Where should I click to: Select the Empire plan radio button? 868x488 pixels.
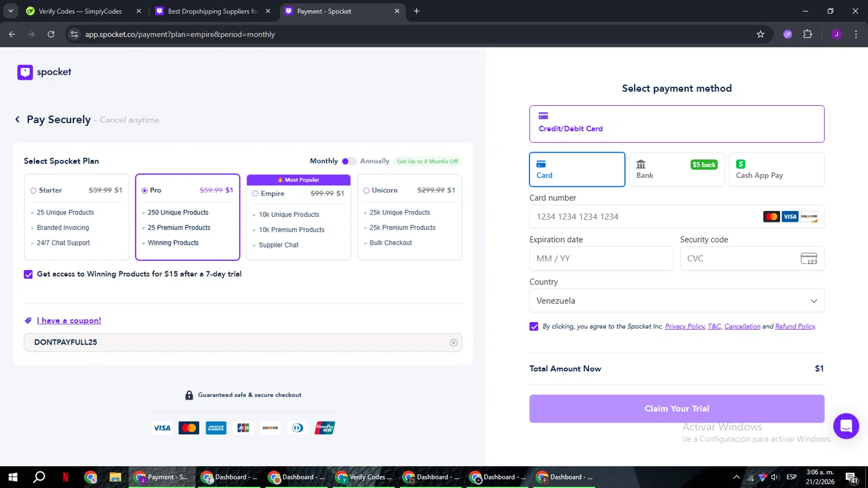(x=255, y=194)
